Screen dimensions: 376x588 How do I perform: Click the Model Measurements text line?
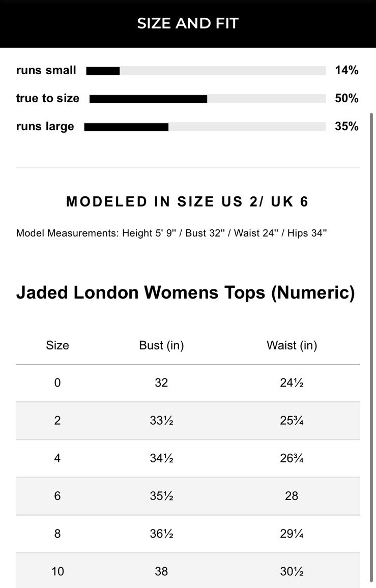pyautogui.click(x=171, y=233)
